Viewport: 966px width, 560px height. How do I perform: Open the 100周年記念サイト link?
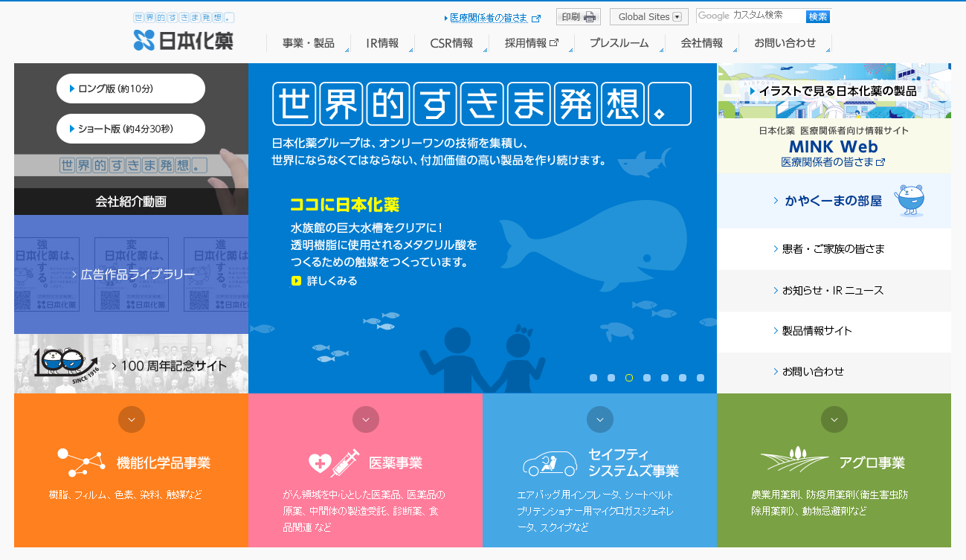coord(131,364)
